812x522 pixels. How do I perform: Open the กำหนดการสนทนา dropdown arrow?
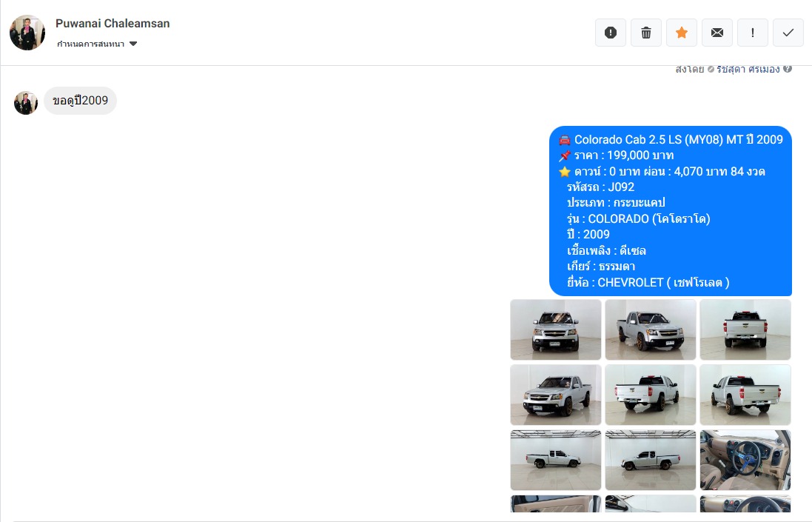point(133,44)
